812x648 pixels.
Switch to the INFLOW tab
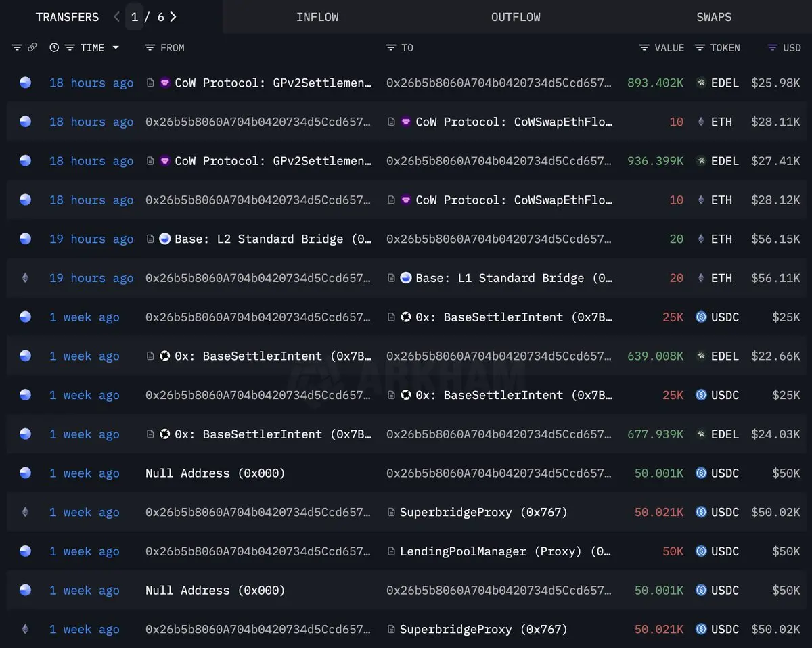317,17
